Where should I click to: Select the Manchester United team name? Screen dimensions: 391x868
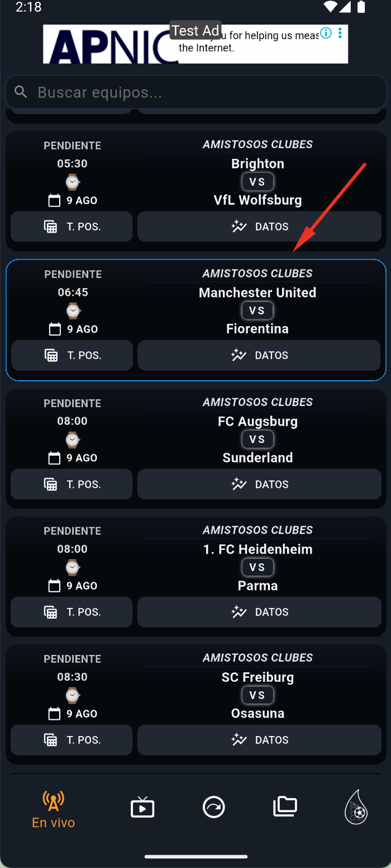coord(258,293)
